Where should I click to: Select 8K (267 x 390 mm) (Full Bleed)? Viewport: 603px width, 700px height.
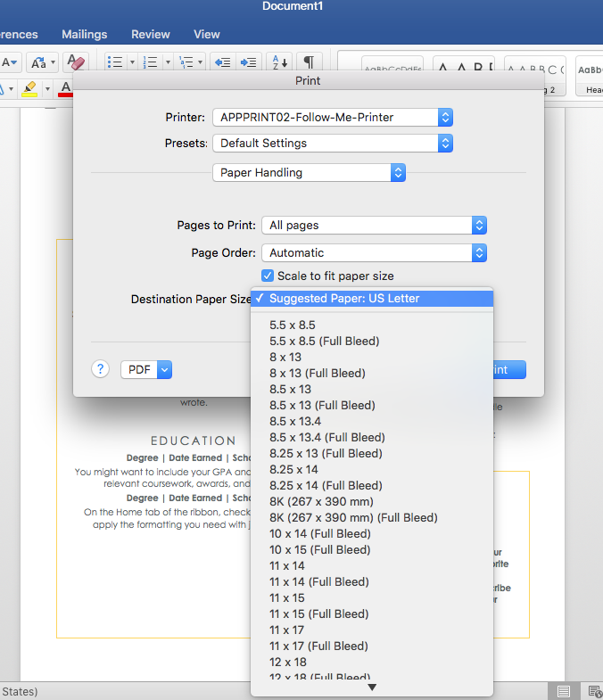(x=372, y=518)
